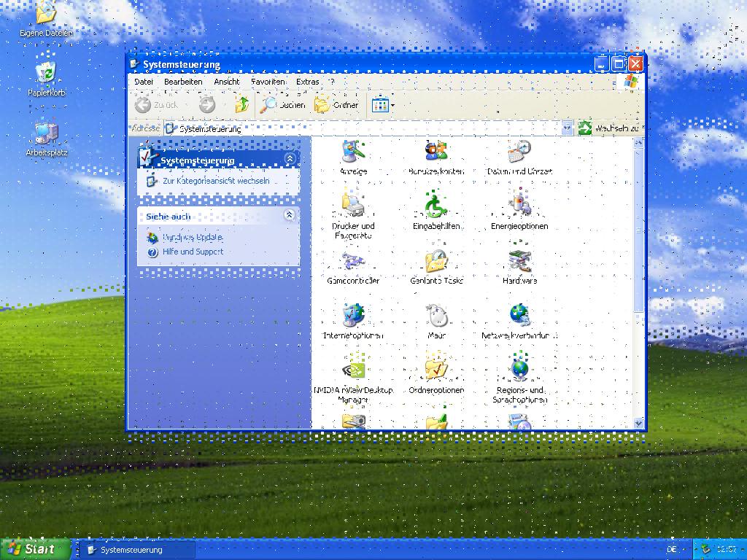Click the scrollbar up arrow
Screen dimensions: 747x560
pyautogui.click(x=638, y=142)
